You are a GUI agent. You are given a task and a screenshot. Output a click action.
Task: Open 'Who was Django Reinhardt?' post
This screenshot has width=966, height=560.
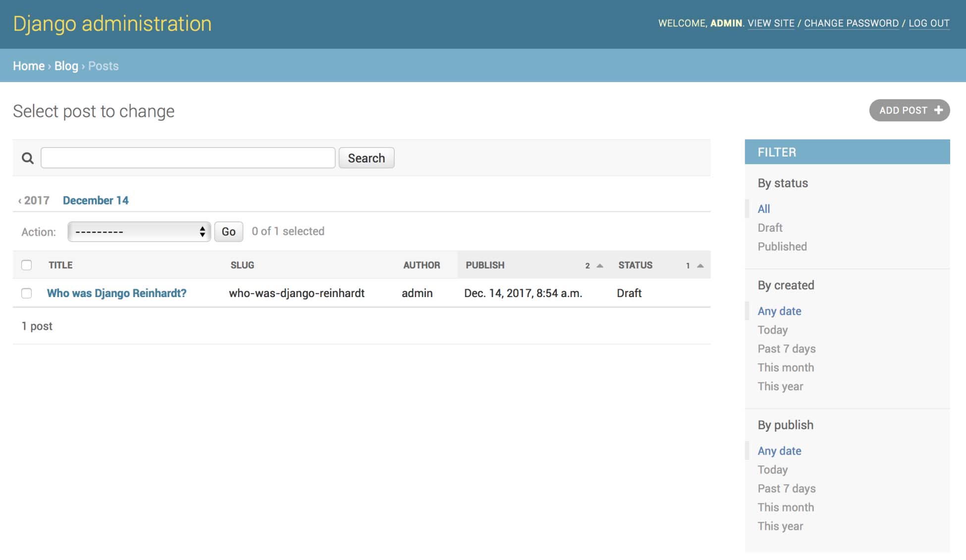tap(116, 293)
